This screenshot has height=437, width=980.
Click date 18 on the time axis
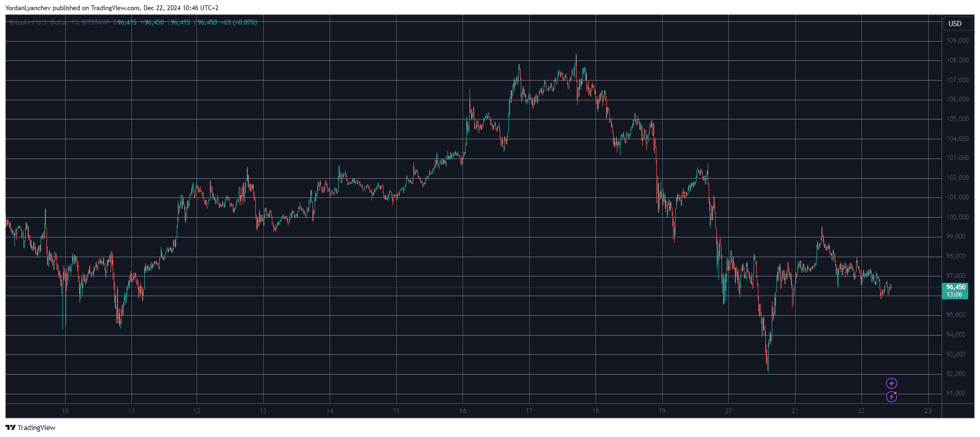(595, 411)
